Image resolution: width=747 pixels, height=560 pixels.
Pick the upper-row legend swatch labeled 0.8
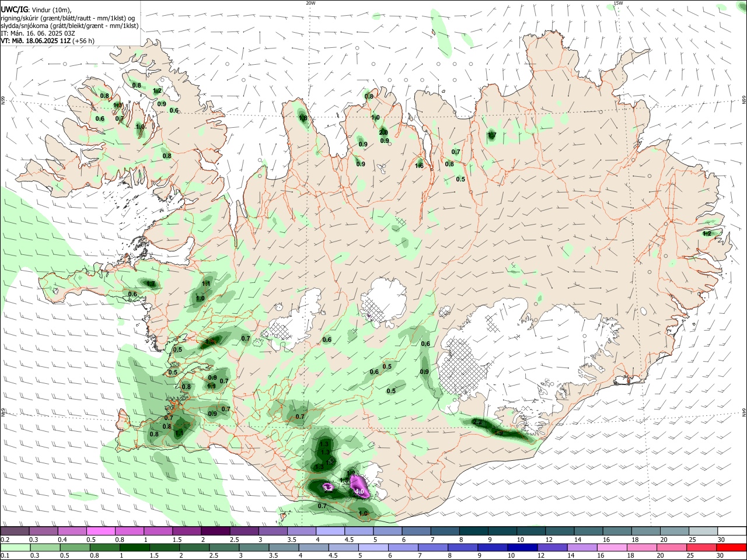click(129, 531)
